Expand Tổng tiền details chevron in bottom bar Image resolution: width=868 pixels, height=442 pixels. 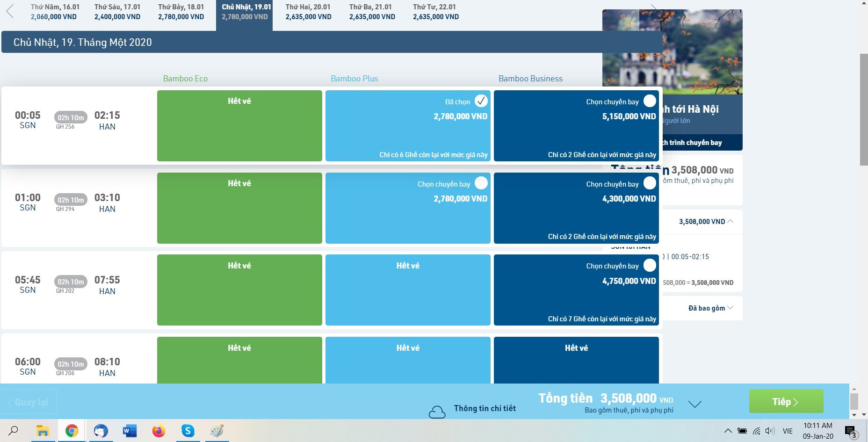coord(695,404)
